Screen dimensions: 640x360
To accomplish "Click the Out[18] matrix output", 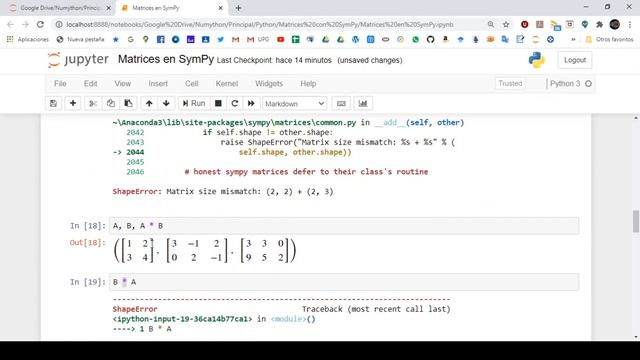I will pyautogui.click(x=205, y=250).
